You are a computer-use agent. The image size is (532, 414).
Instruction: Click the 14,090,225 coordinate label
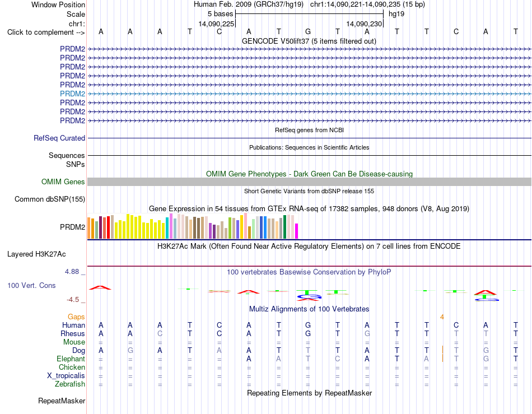coord(217,24)
